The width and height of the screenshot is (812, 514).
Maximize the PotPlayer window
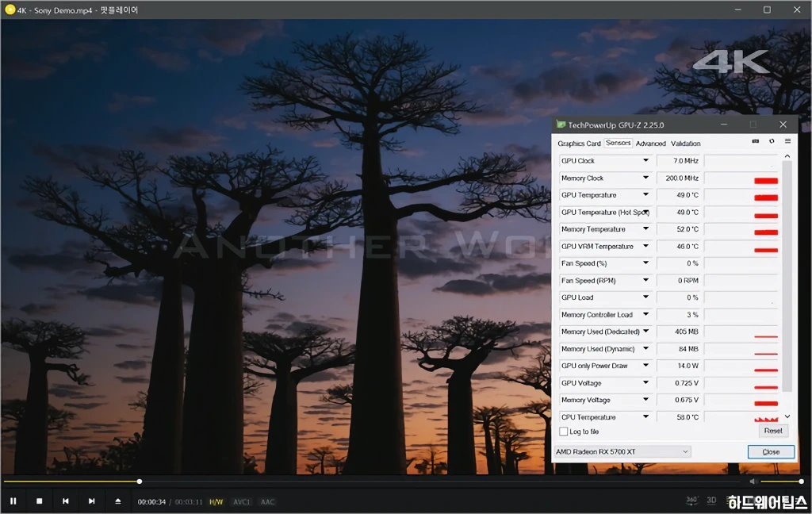point(767,10)
